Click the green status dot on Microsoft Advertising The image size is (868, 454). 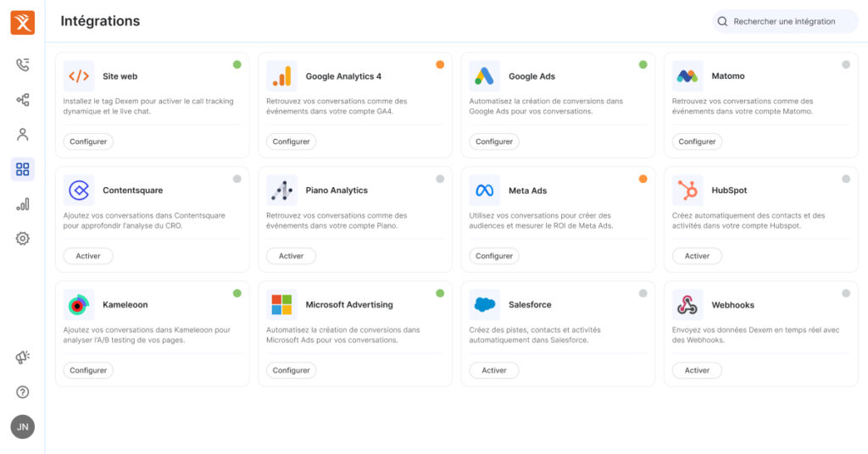coord(440,294)
